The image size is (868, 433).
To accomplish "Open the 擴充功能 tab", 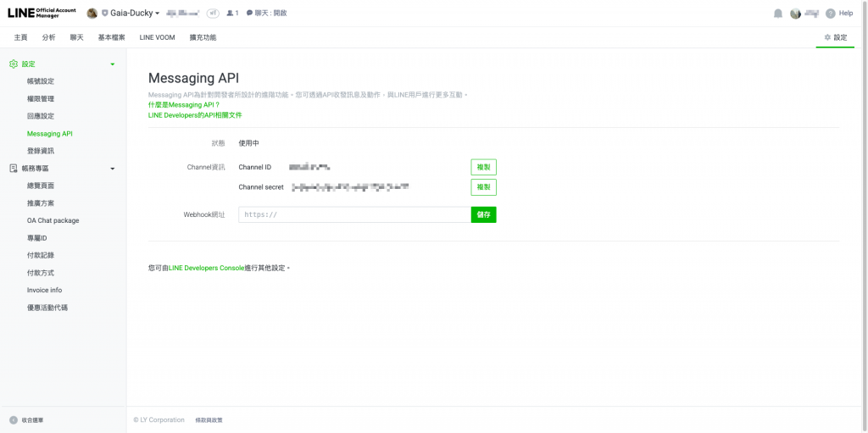I will [x=203, y=37].
